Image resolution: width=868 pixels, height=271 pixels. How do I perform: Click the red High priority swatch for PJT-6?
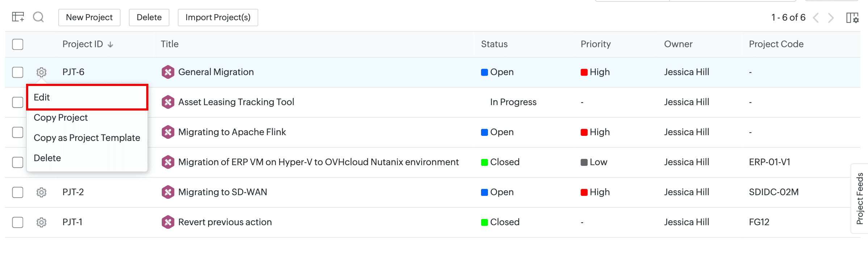584,72
